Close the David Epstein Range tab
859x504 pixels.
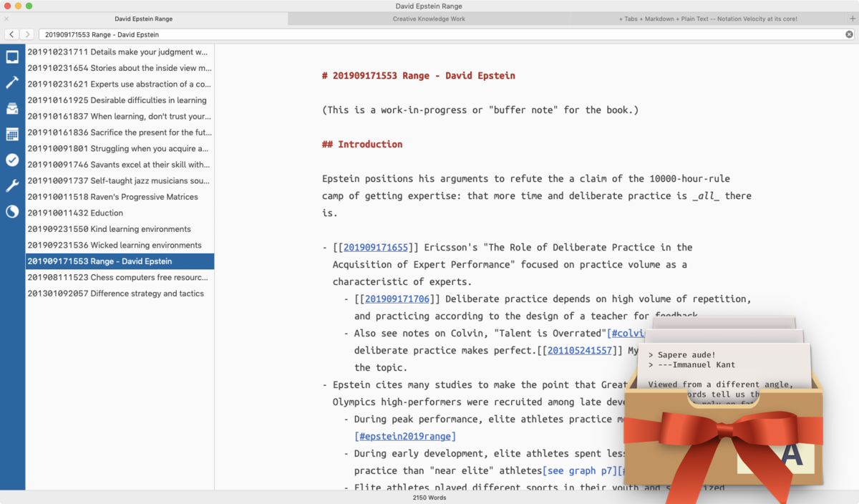(6, 19)
